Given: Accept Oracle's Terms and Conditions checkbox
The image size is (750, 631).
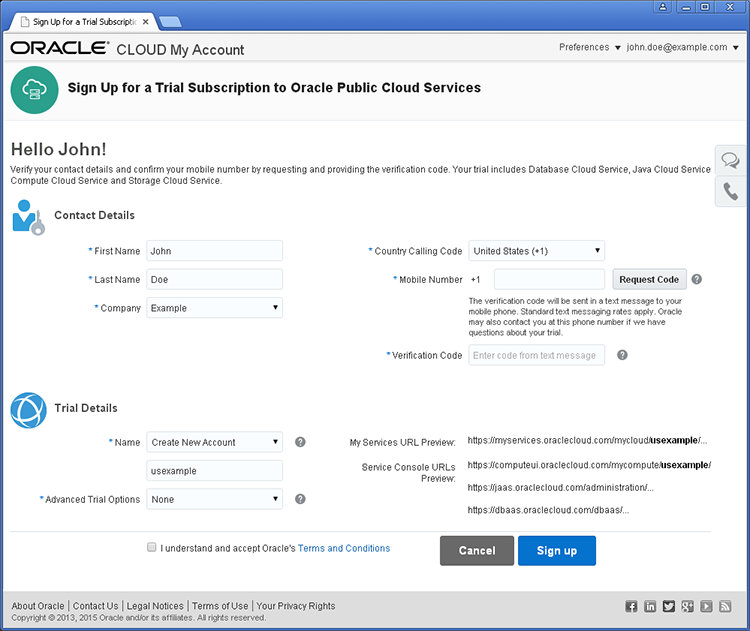Looking at the screenshot, I should point(152,547).
